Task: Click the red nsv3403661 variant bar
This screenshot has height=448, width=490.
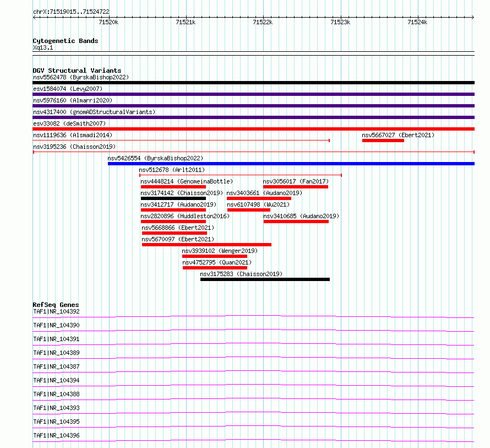Action: [259, 198]
